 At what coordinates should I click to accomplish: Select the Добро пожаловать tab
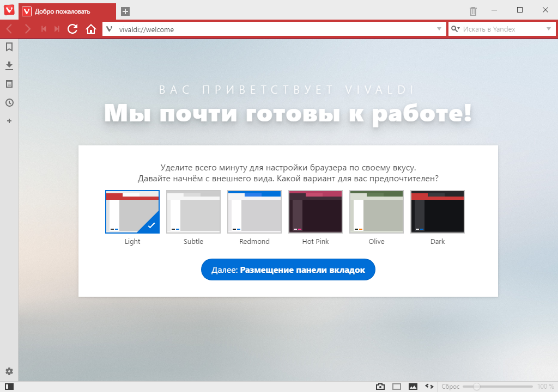tap(68, 11)
